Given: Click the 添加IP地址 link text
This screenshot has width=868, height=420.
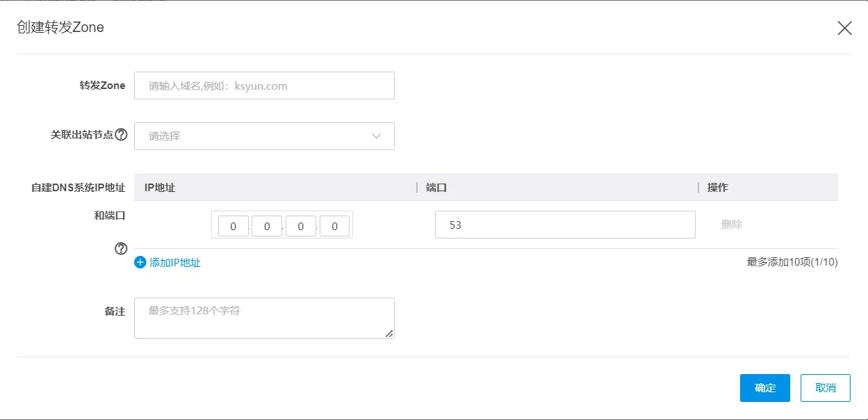Looking at the screenshot, I should tap(175, 263).
